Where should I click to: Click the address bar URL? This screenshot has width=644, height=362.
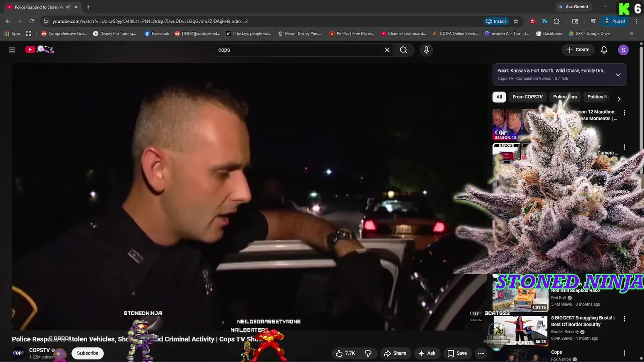(150, 21)
